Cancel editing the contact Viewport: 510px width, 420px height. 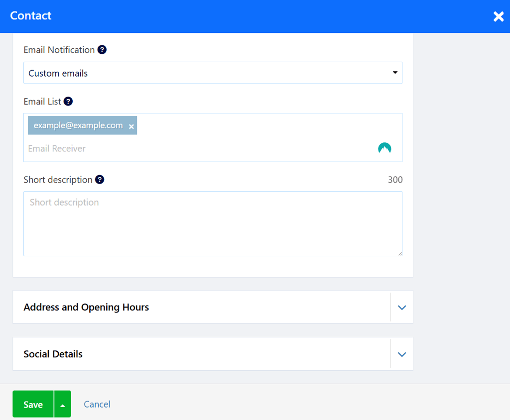(x=97, y=404)
